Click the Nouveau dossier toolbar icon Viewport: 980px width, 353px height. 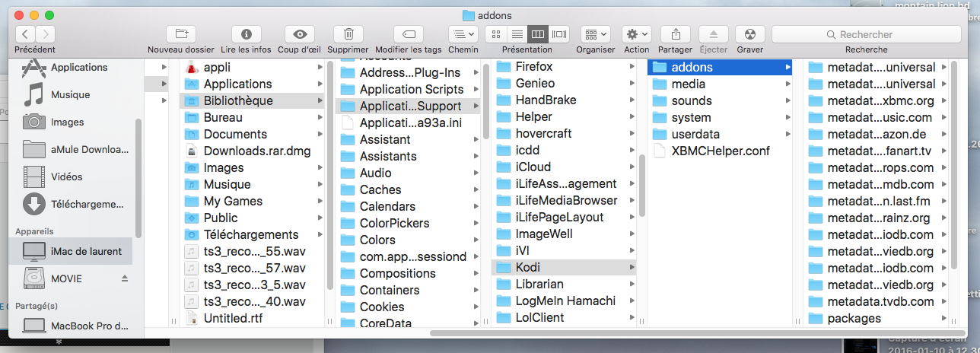(x=181, y=34)
